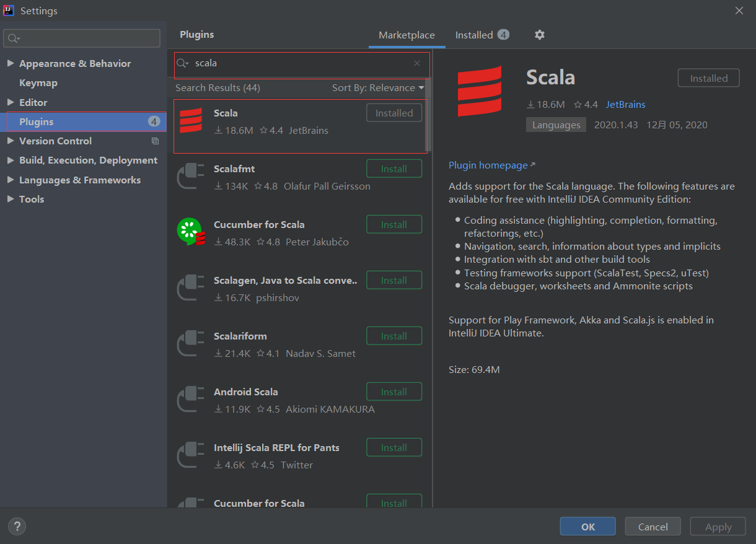Switch to the Marketplace tab
756x544 pixels.
pyautogui.click(x=407, y=35)
